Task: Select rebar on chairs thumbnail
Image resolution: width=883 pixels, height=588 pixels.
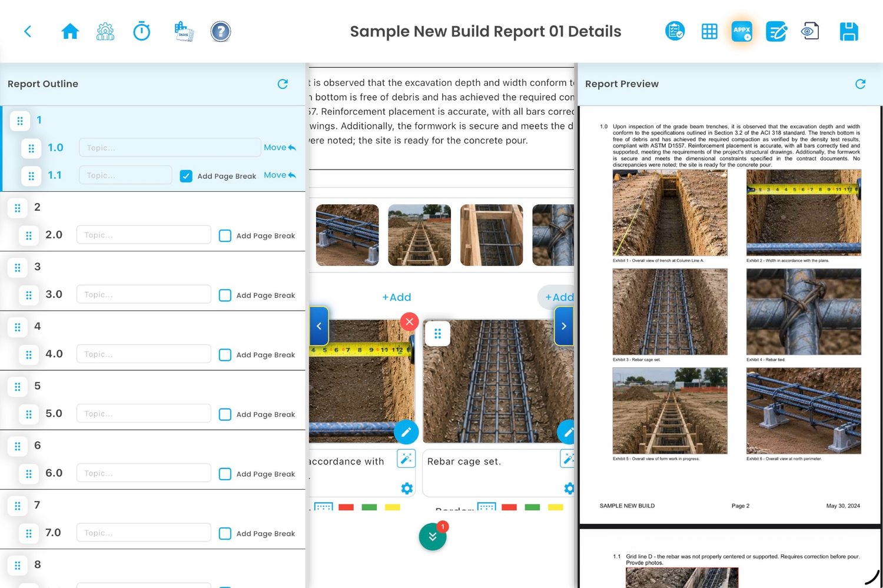Action: (347, 235)
